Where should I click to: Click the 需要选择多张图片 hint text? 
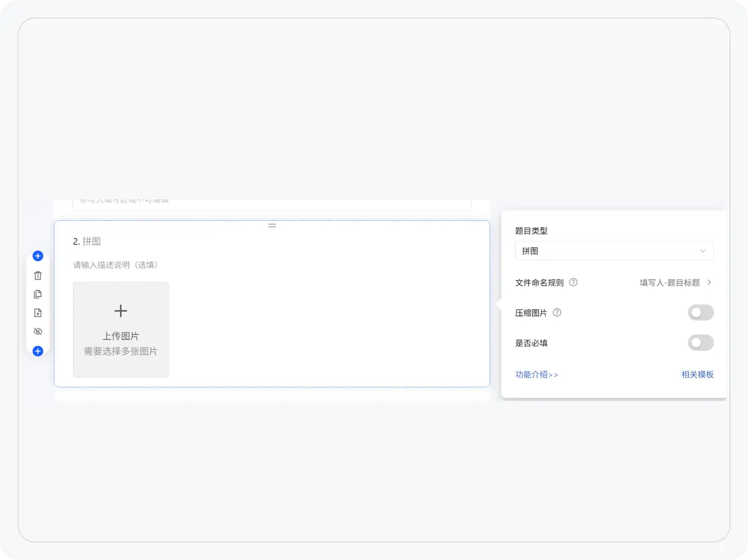pyautogui.click(x=120, y=351)
